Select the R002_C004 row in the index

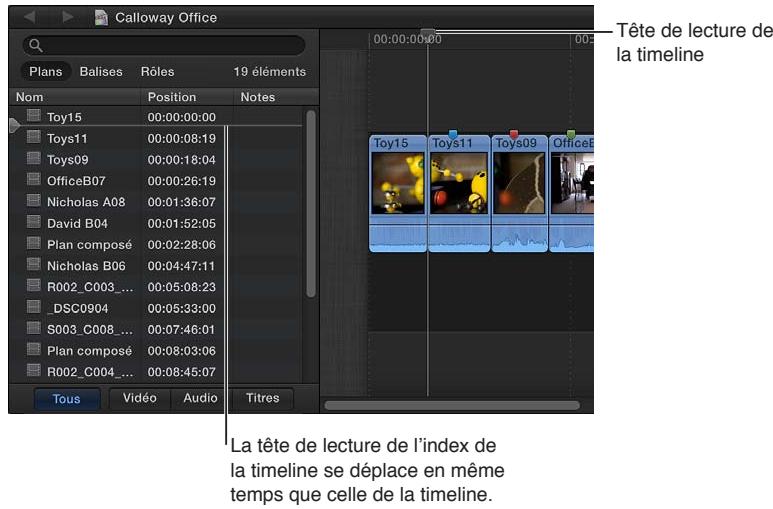[155, 371]
